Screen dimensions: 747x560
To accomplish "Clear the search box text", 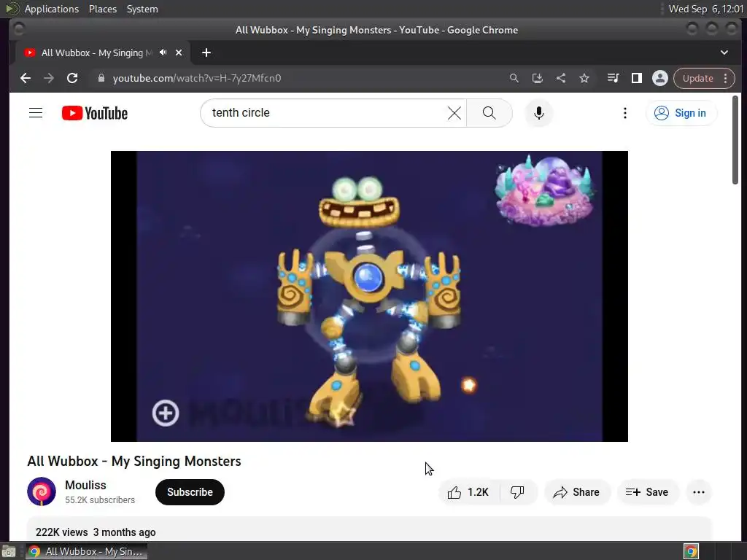I will click(x=454, y=113).
